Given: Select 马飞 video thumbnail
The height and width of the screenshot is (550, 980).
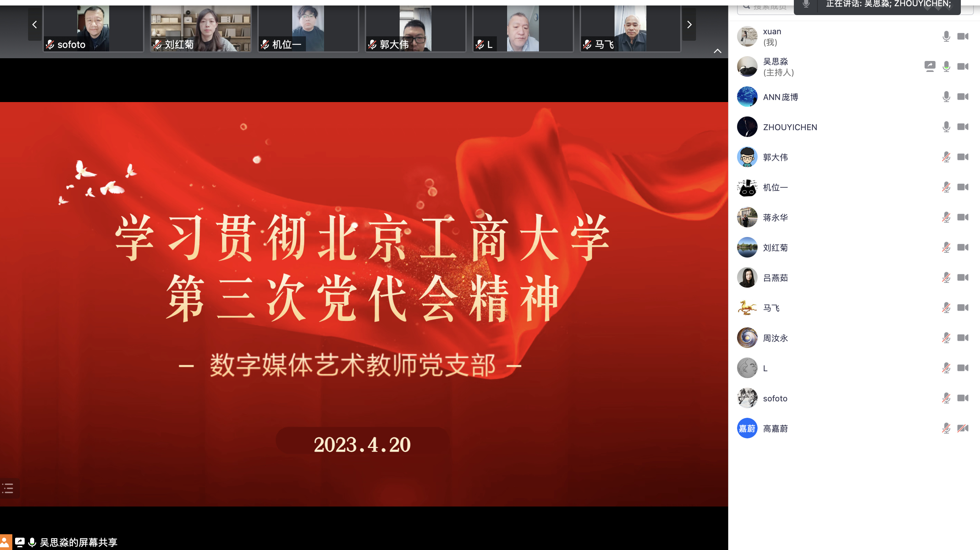Looking at the screenshot, I should tap(630, 28).
